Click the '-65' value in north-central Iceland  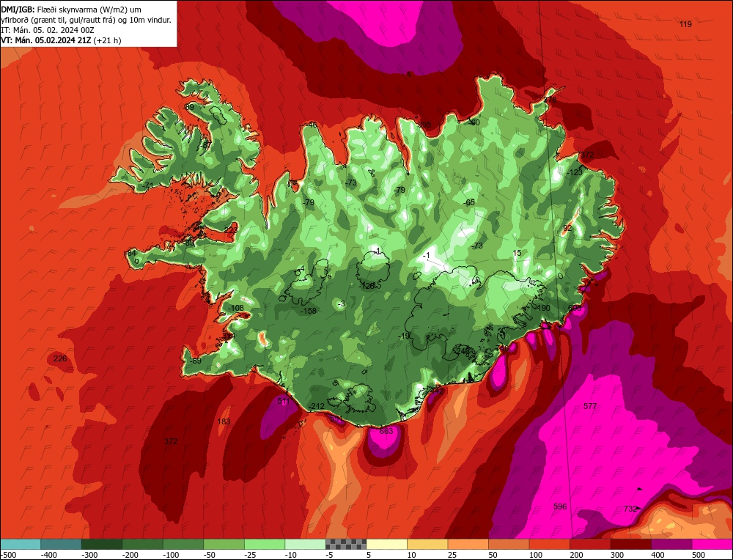[x=469, y=202]
